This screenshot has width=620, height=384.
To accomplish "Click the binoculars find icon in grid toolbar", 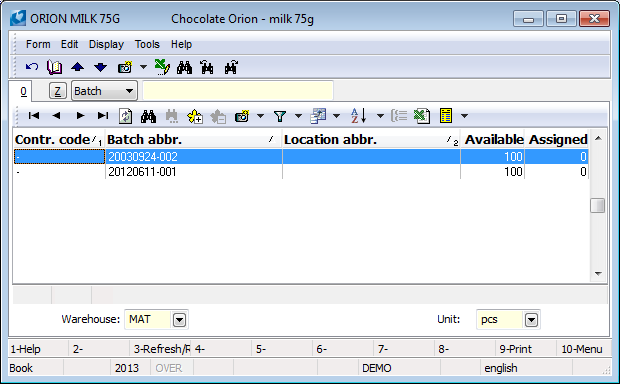I will point(148,116).
